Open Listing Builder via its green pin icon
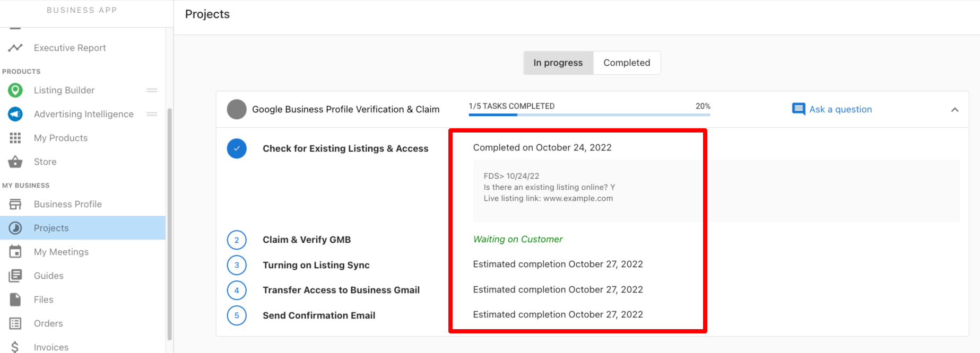The image size is (980, 353). coord(15,90)
